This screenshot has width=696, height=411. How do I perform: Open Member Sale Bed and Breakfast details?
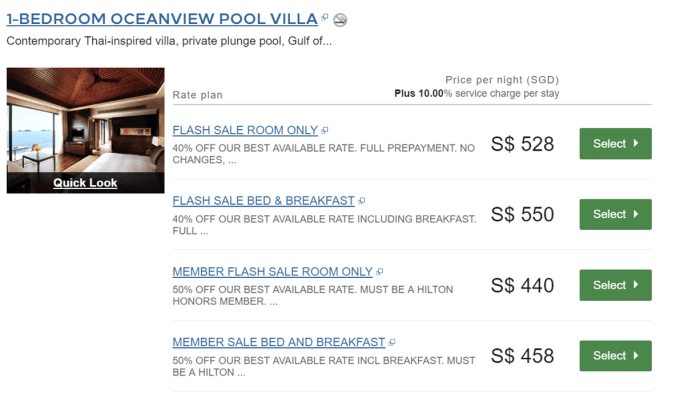click(279, 342)
